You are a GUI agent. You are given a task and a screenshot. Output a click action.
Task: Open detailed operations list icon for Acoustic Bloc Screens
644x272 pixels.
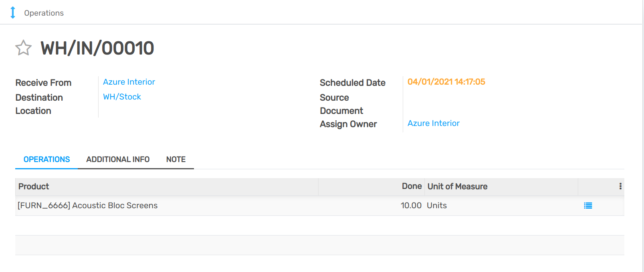click(588, 206)
